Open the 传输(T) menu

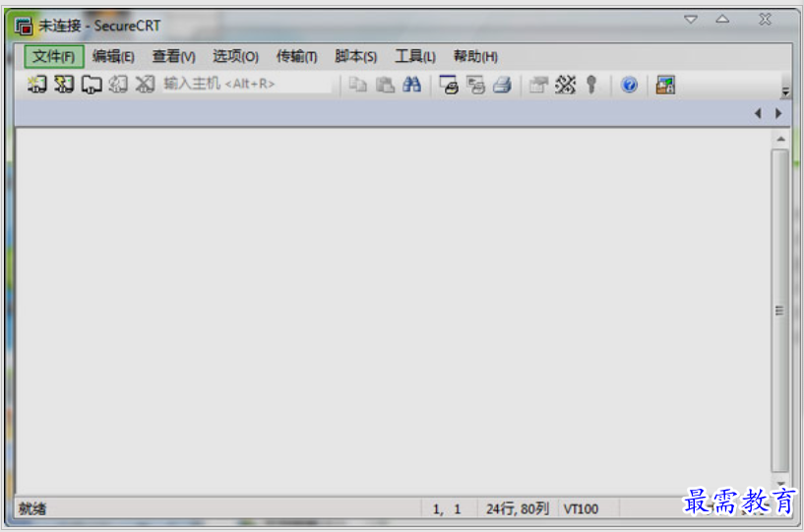[x=296, y=56]
